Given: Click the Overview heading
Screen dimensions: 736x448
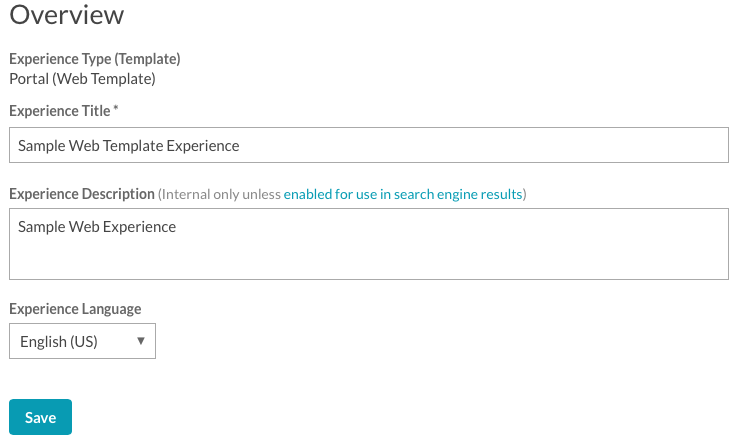Looking at the screenshot, I should pyautogui.click(x=67, y=15).
